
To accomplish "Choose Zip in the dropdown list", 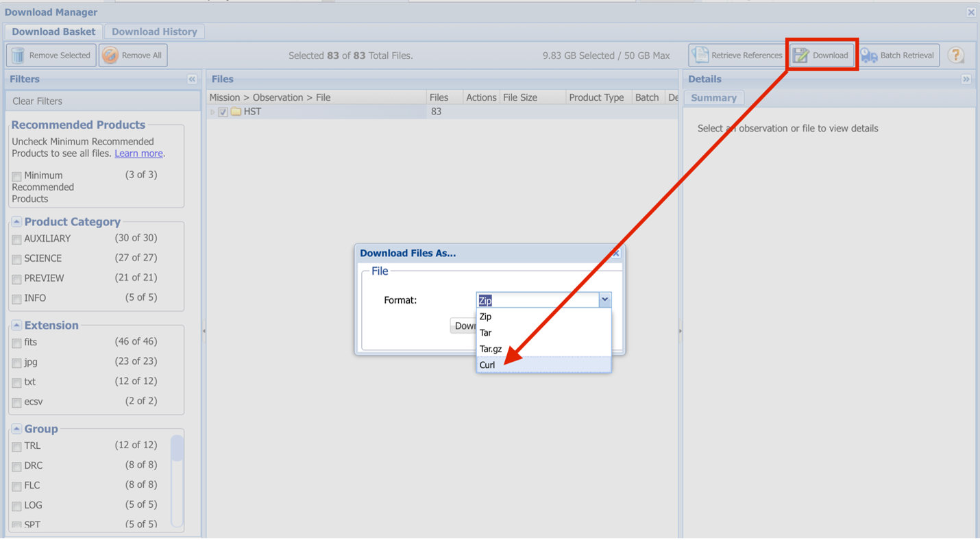I will pyautogui.click(x=543, y=317).
